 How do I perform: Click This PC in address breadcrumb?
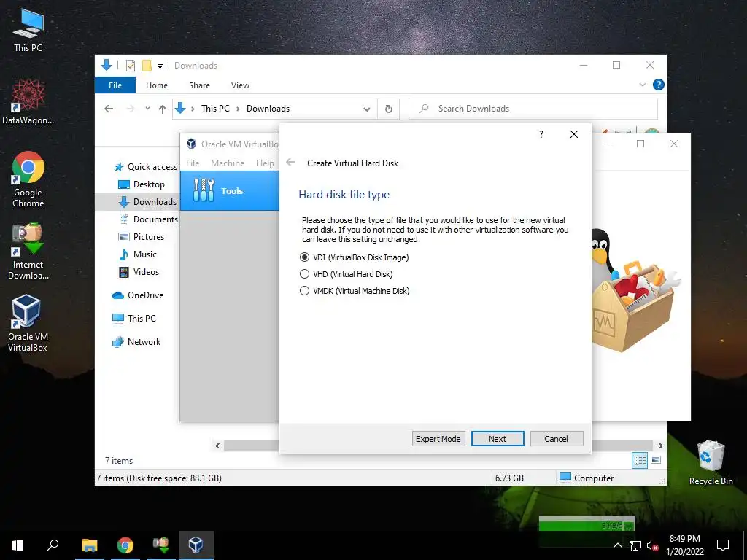click(215, 109)
